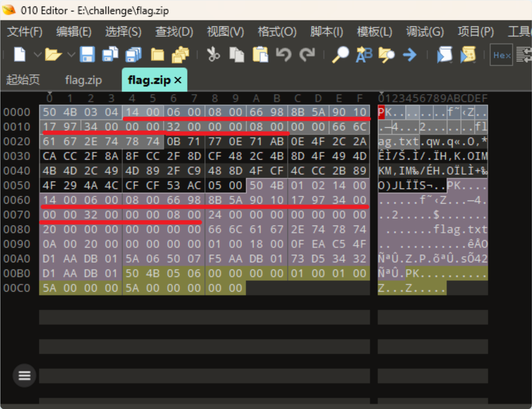Close the active flag.zip tab

pyautogui.click(x=178, y=80)
